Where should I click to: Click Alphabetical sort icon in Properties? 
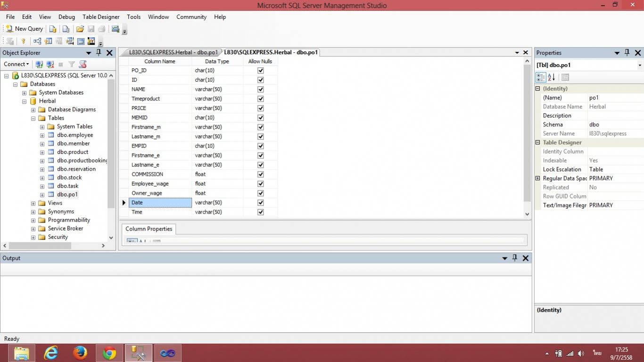(551, 77)
